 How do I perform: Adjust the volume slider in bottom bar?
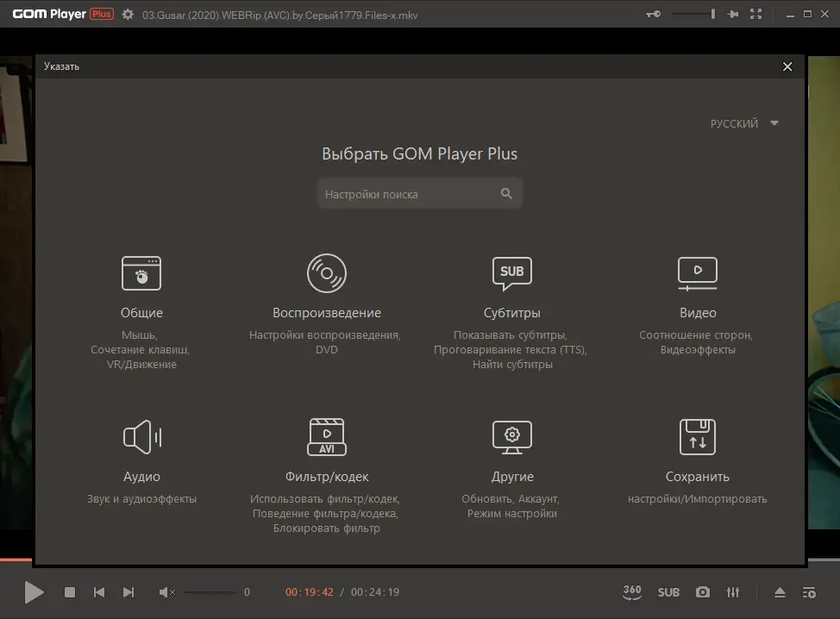tap(210, 592)
